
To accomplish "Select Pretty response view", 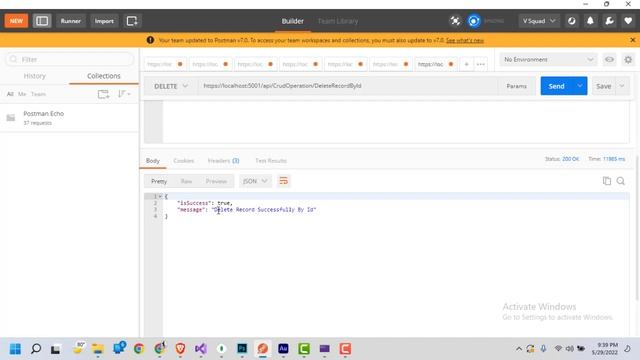I will (159, 181).
